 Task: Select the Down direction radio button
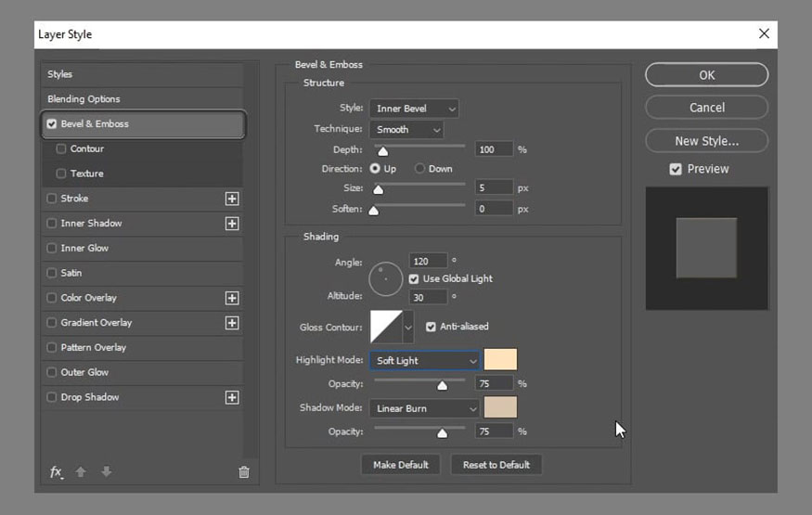420,169
